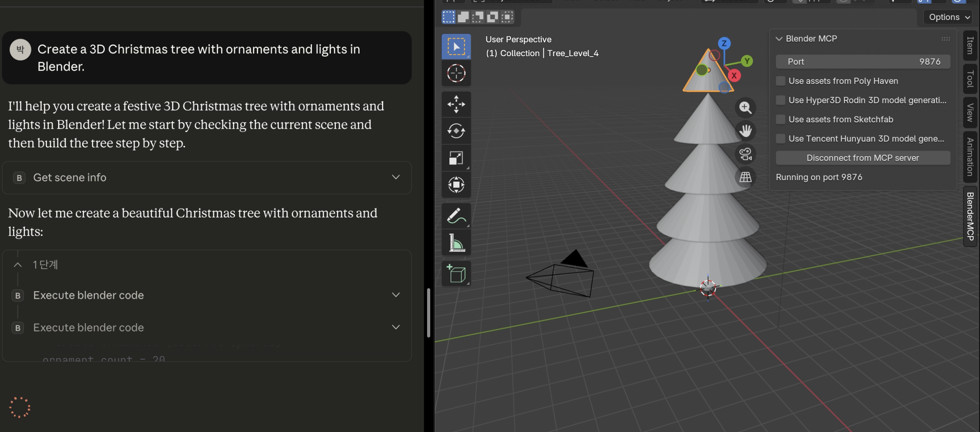Enable Use assets from Poly Haven
Screen dimensions: 980x432
pos(780,81)
